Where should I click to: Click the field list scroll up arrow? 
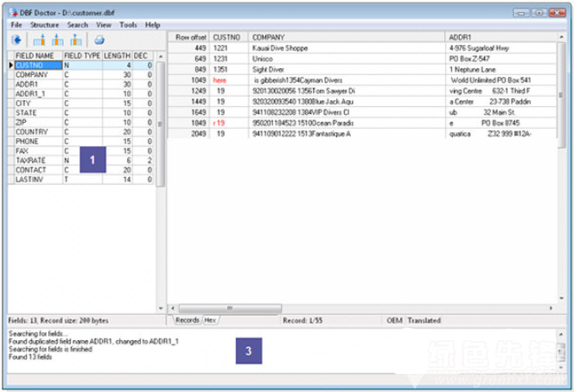click(x=160, y=57)
